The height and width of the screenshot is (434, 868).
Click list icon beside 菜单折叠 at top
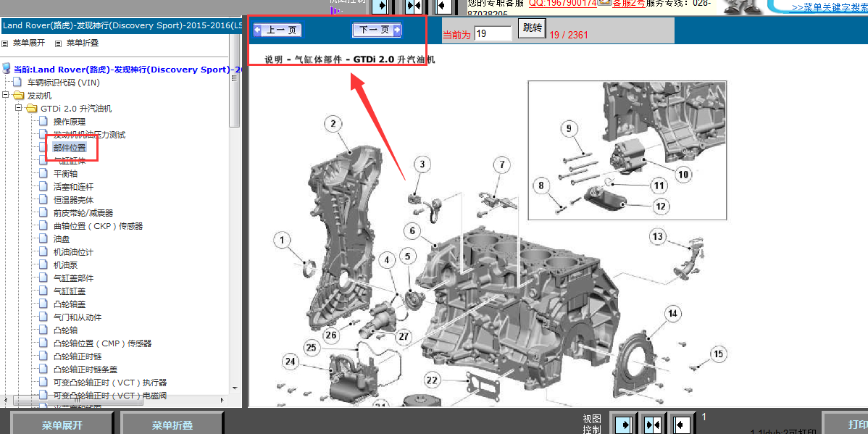click(x=58, y=43)
